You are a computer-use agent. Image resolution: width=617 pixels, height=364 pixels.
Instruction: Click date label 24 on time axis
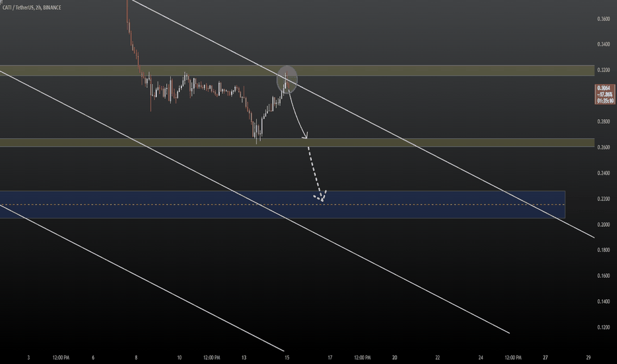[481, 357]
